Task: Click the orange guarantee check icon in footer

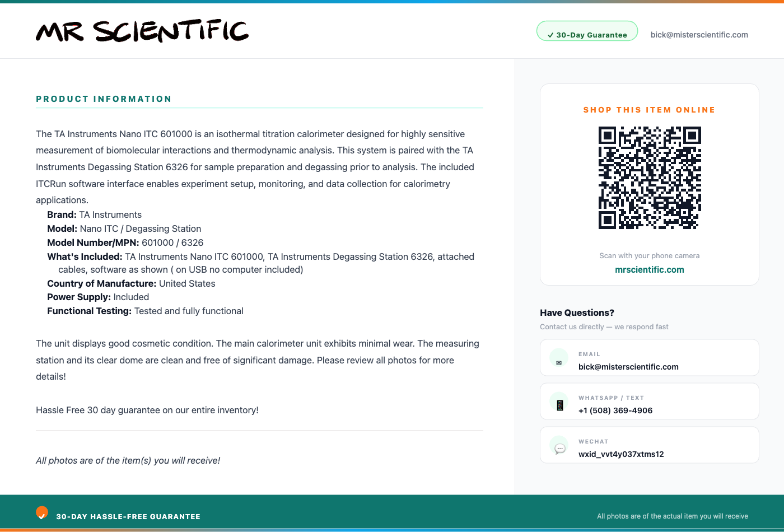Action: coord(42,513)
